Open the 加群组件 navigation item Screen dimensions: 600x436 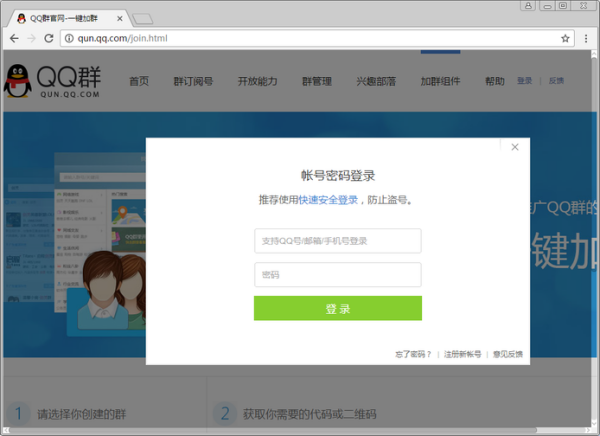click(435, 82)
